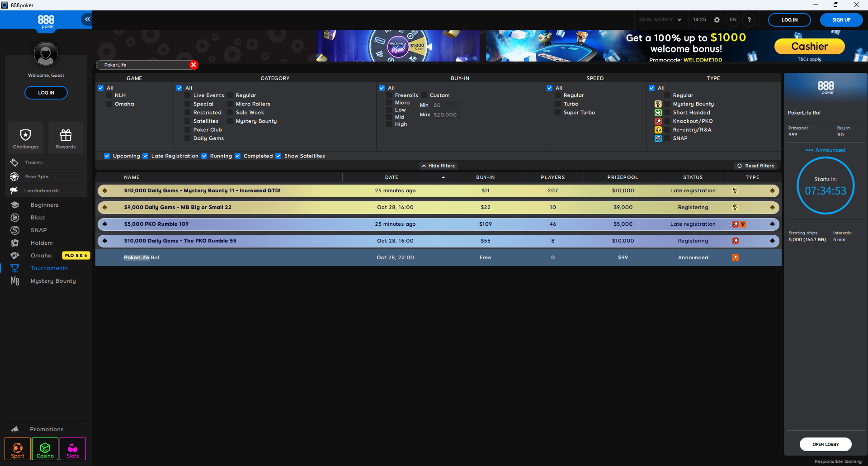The height and width of the screenshot is (466, 868).
Task: Collapse the filters with Hide filters
Action: point(438,166)
